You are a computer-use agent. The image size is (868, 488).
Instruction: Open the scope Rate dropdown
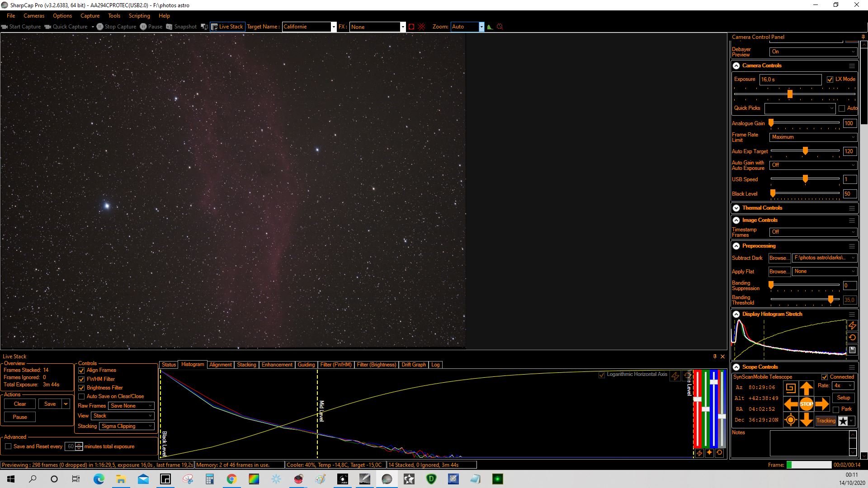click(x=843, y=386)
